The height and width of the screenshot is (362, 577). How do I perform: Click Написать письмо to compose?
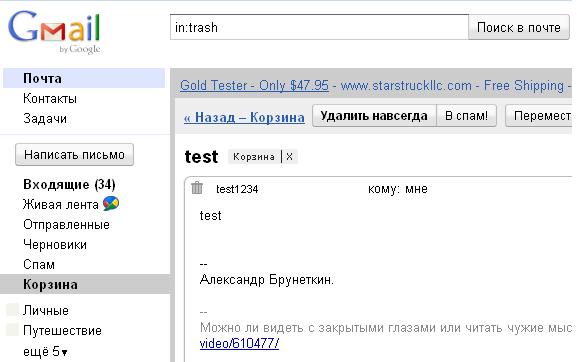[x=74, y=155]
